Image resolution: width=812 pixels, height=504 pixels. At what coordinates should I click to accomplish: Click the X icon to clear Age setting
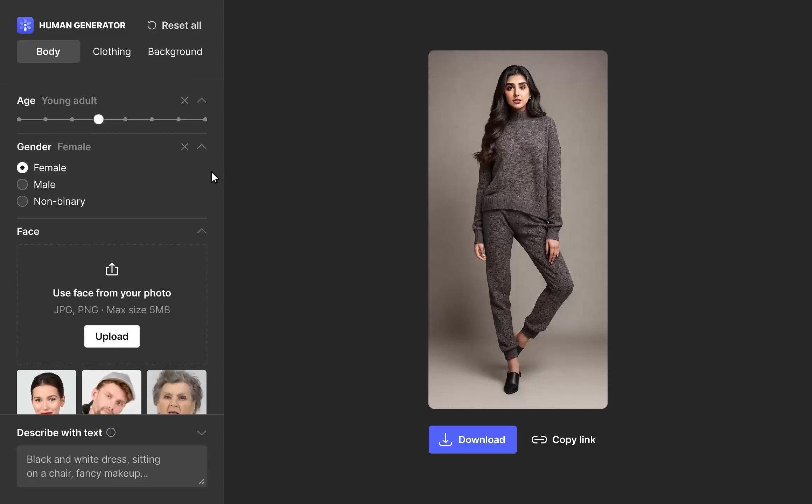pyautogui.click(x=184, y=100)
